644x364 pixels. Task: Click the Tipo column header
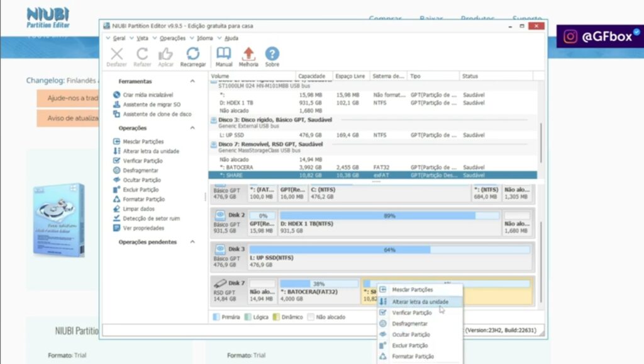(433, 76)
